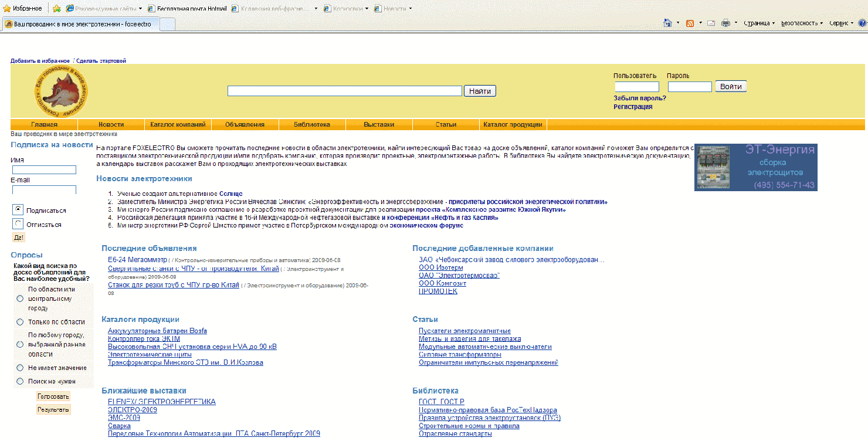Screen dimensions: 868x441
Task: Click the add to favorites bar icon
Action: pos(56,8)
